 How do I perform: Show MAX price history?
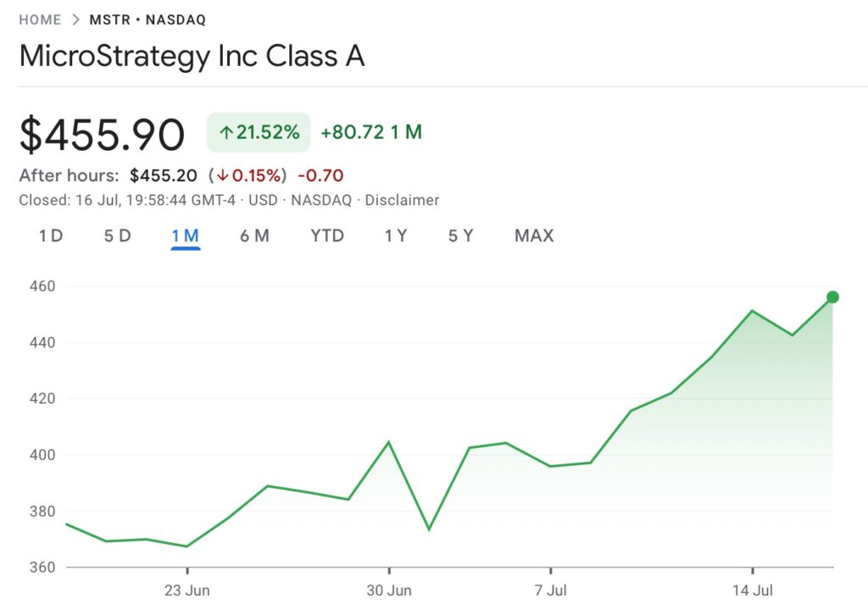click(x=533, y=236)
